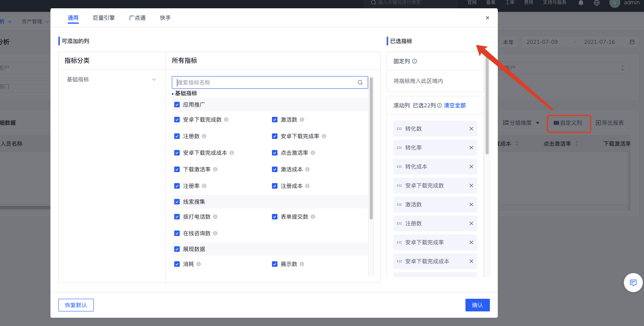644x326 pixels.
Task: Click globe language icon in top bar
Action: point(597,3)
